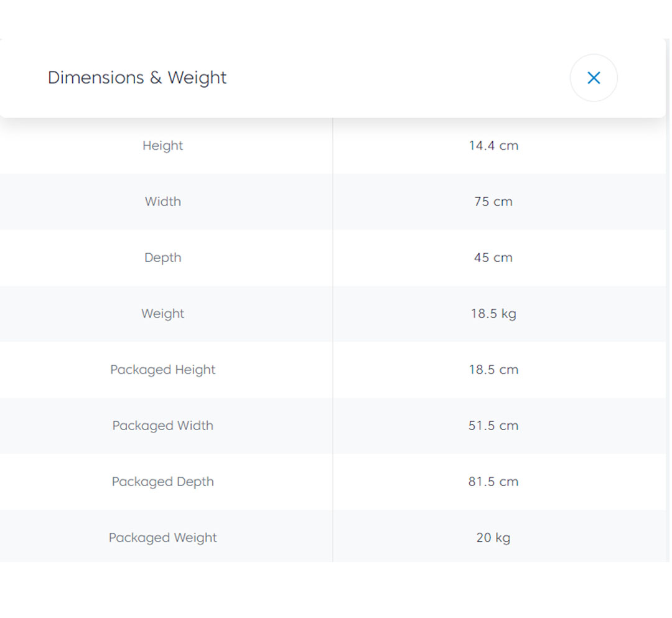Viewport: 672px width, 618px height.
Task: Select the Packaged Depth label
Action: [163, 482]
